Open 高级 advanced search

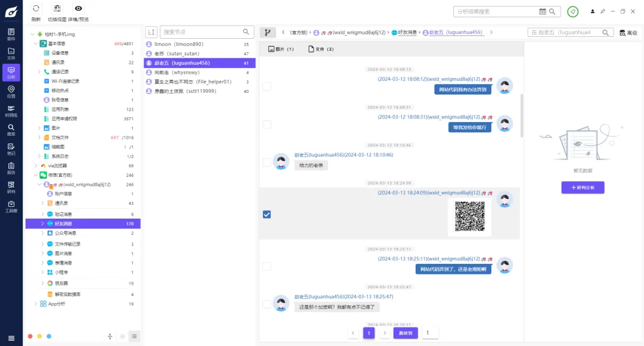pyautogui.click(x=628, y=33)
